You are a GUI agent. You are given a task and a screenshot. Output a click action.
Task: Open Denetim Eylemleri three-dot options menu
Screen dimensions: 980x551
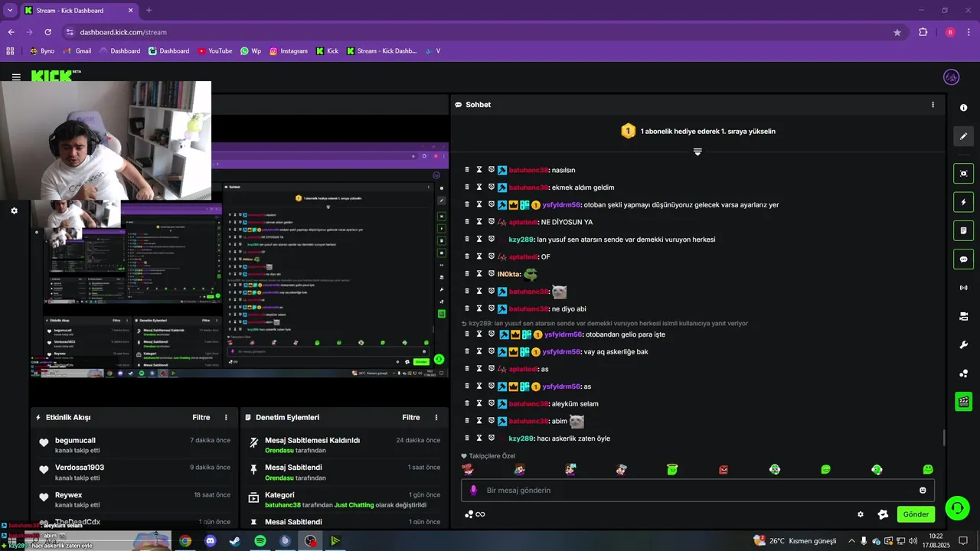[x=436, y=418]
